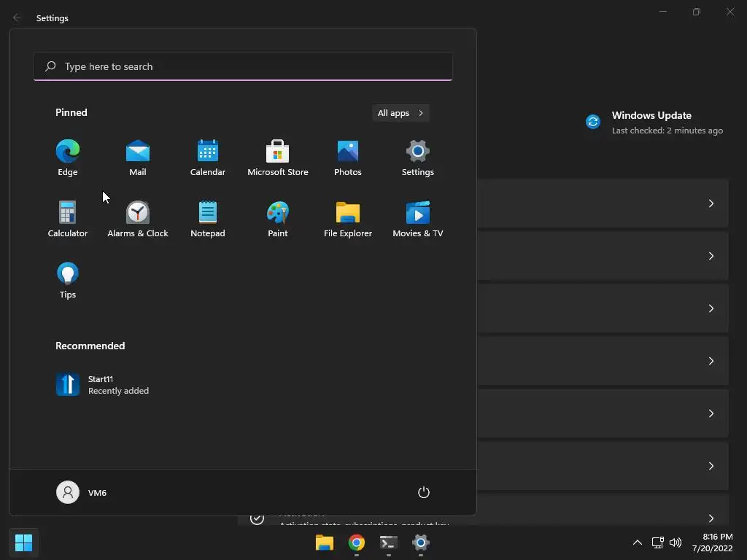This screenshot has height=560, width=747.
Task: Open the Paint app
Action: tap(278, 219)
